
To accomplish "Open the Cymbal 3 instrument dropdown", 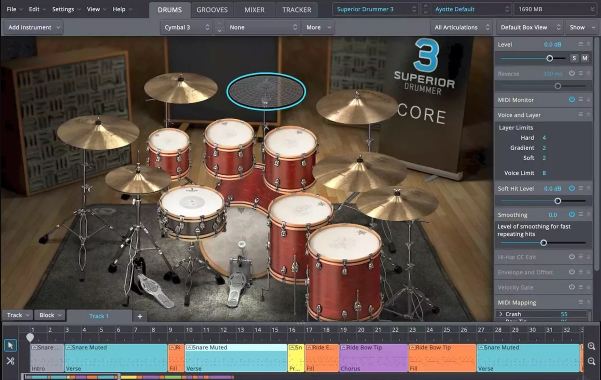I will [x=187, y=27].
